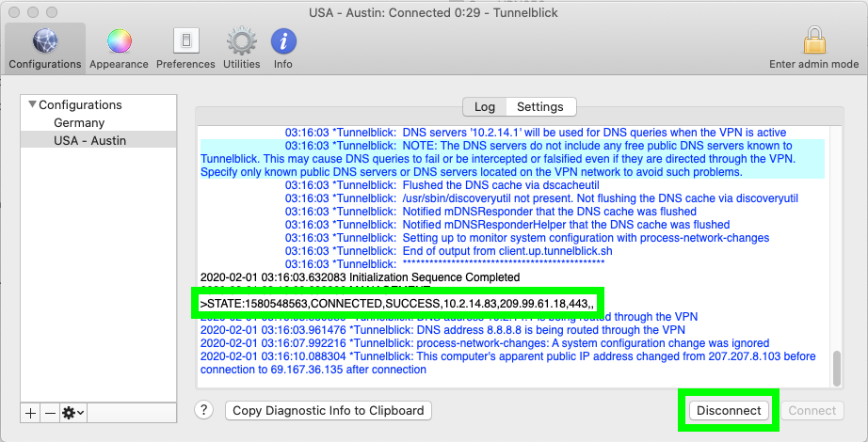Open the gear actions dropdown menu
Viewport: 868px width, 442px height.
[x=73, y=413]
